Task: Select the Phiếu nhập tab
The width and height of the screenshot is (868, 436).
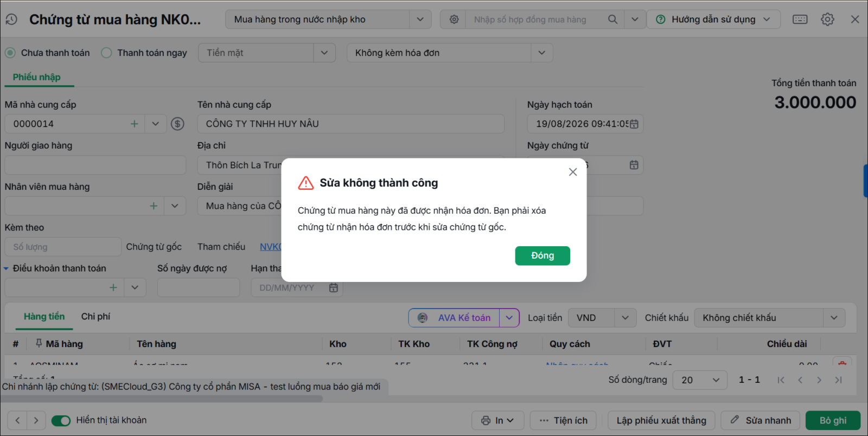Action: (x=37, y=77)
